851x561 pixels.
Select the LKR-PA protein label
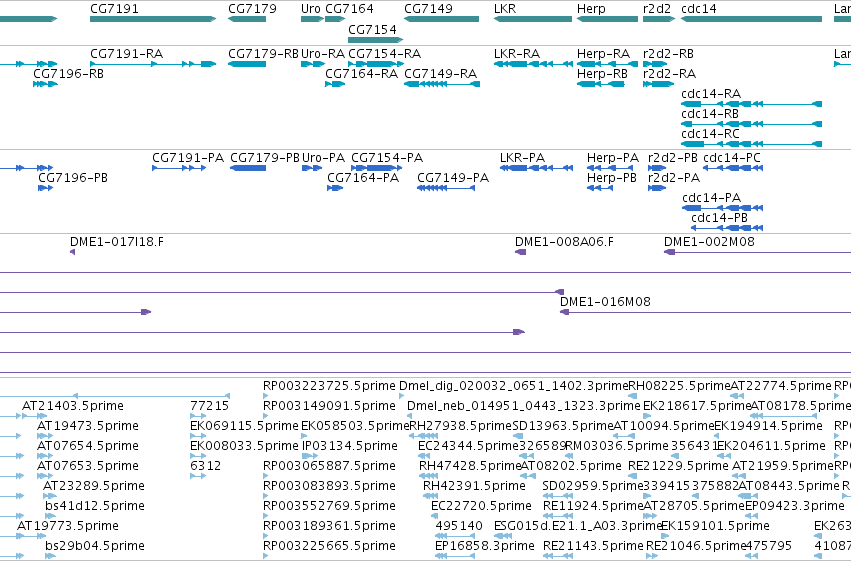(522, 158)
